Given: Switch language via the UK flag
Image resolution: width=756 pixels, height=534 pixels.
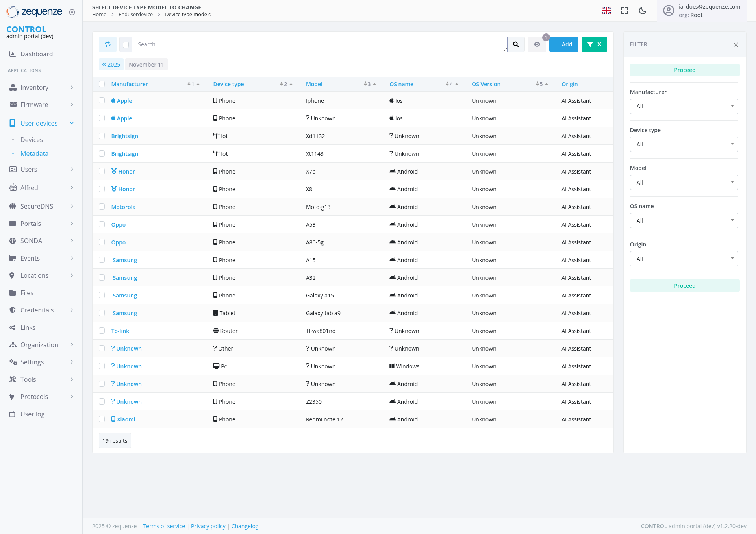Looking at the screenshot, I should [606, 11].
